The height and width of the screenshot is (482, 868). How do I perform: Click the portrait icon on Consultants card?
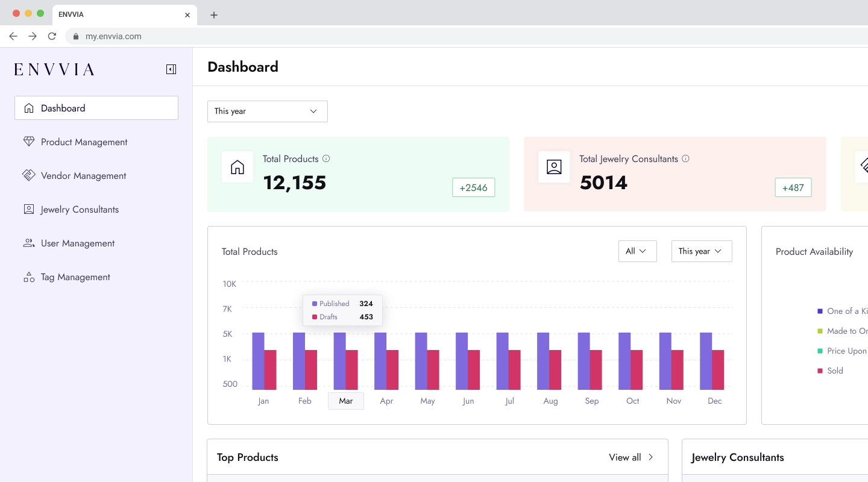pyautogui.click(x=554, y=167)
